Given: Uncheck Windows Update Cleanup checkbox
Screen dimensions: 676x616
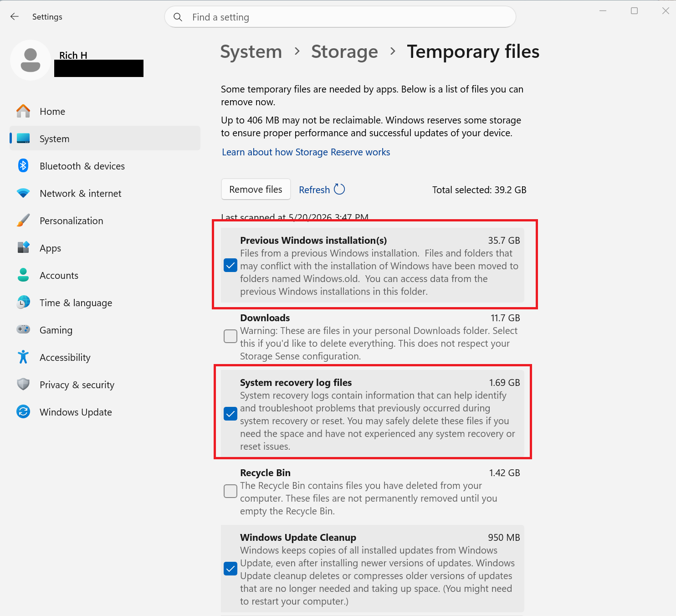Looking at the screenshot, I should [230, 569].
